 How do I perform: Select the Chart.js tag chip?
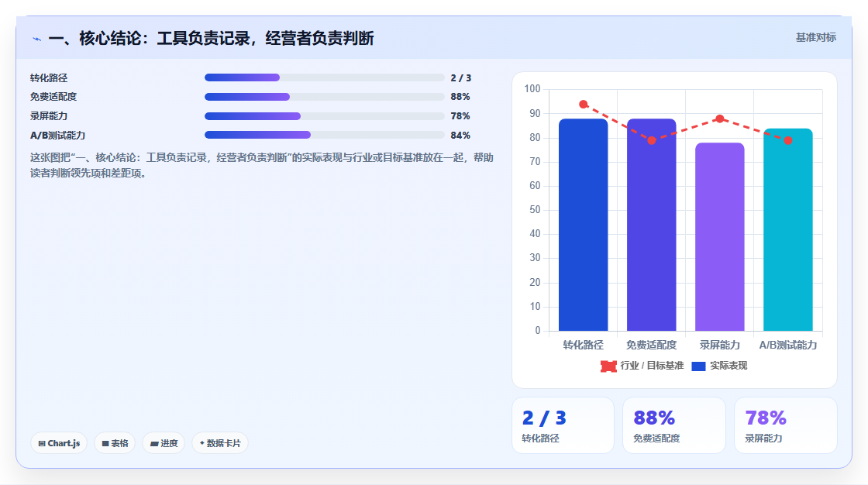click(x=59, y=443)
